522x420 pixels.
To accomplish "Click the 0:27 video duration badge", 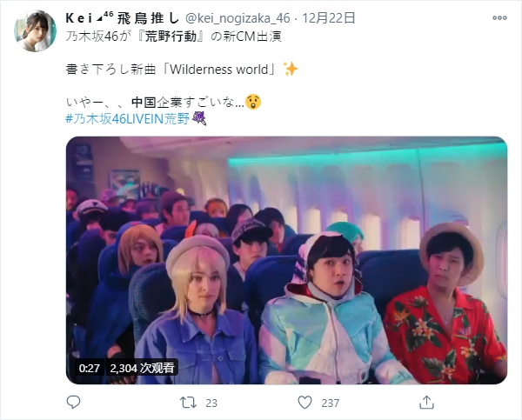I will pos(90,368).
